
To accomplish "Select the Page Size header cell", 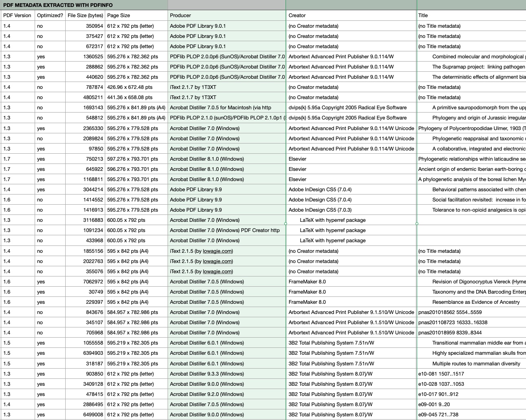I will 136,15.
